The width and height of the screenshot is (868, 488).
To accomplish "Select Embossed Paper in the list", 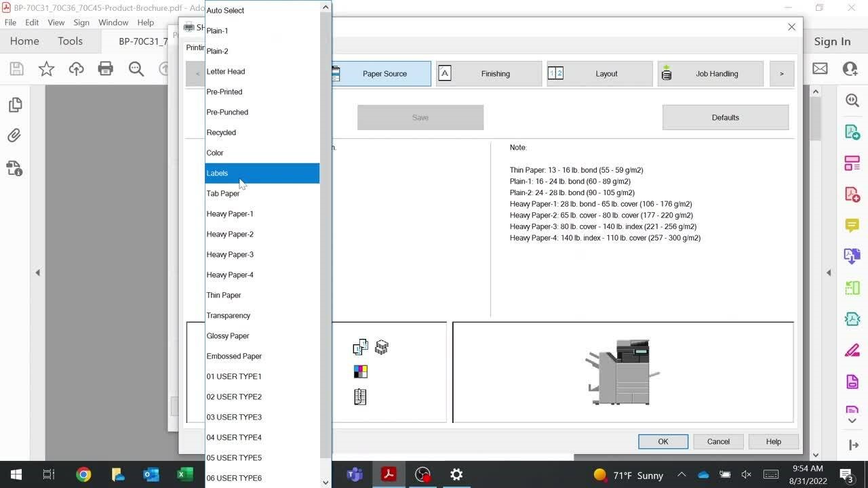I will pos(262,356).
